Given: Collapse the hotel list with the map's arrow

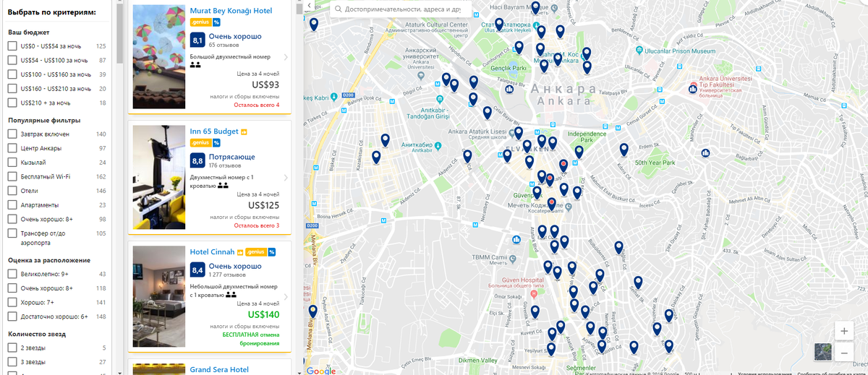Looking at the screenshot, I should [x=308, y=6].
